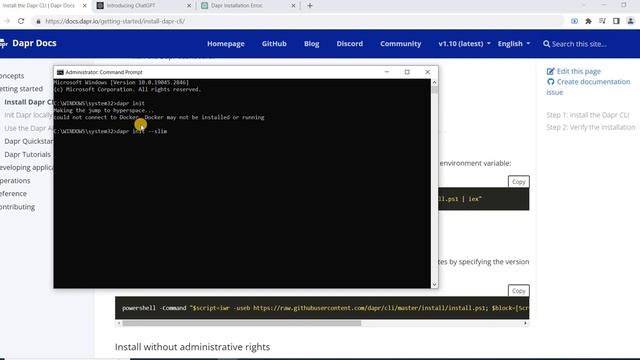Jump to Step 2: Verify the installation
The height and width of the screenshot is (360, 640).
[591, 127]
